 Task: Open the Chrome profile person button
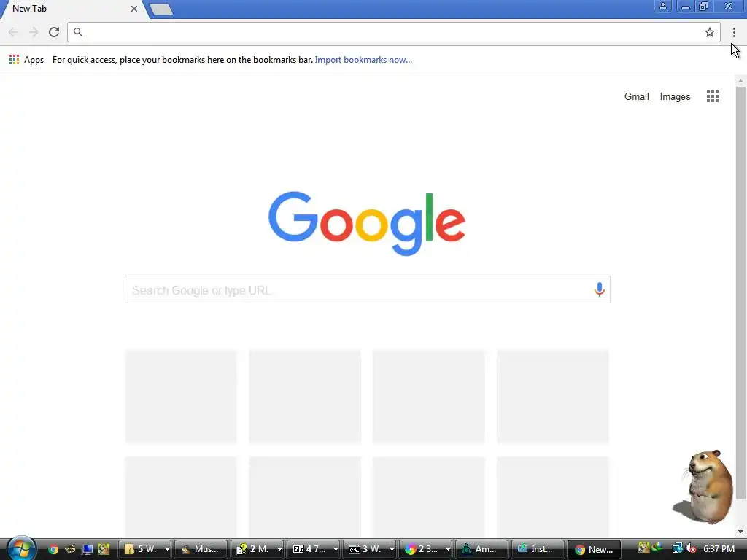click(x=662, y=6)
